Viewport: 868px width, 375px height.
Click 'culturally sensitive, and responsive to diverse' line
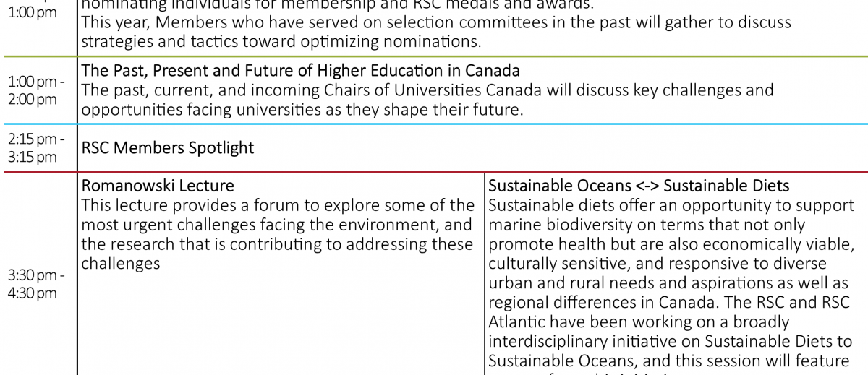click(658, 264)
